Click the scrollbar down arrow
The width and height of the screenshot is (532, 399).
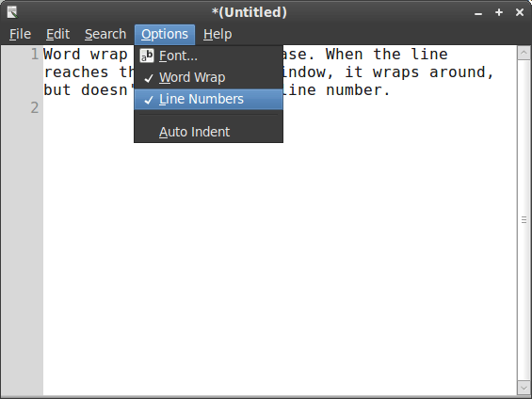point(524,388)
